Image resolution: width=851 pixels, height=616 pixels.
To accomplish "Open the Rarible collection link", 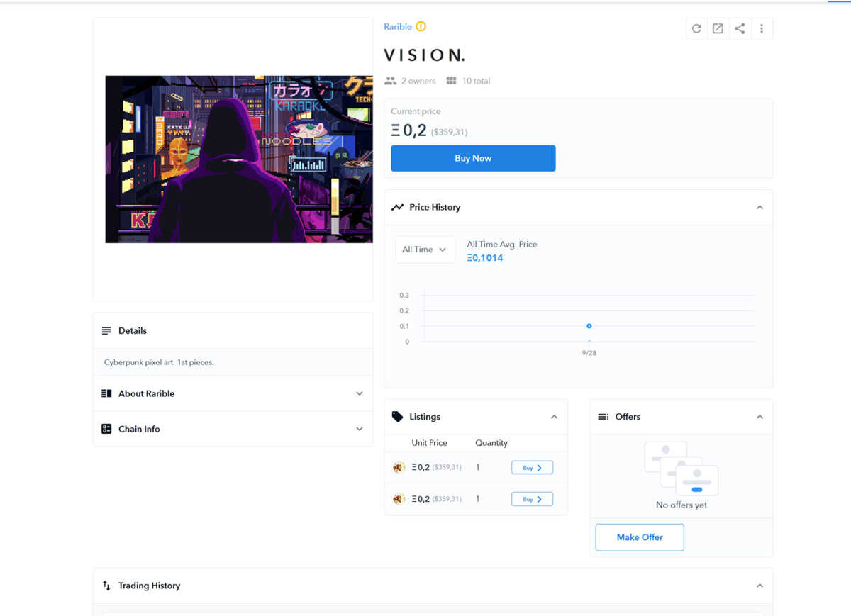I will [397, 27].
